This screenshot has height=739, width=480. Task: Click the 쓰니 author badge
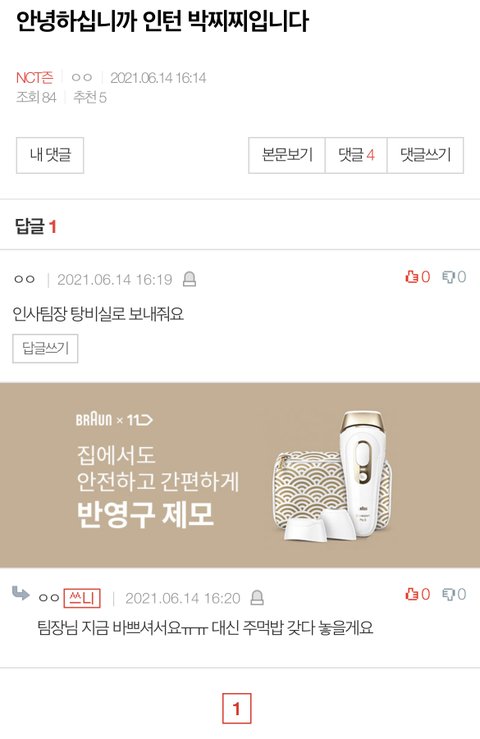82,598
